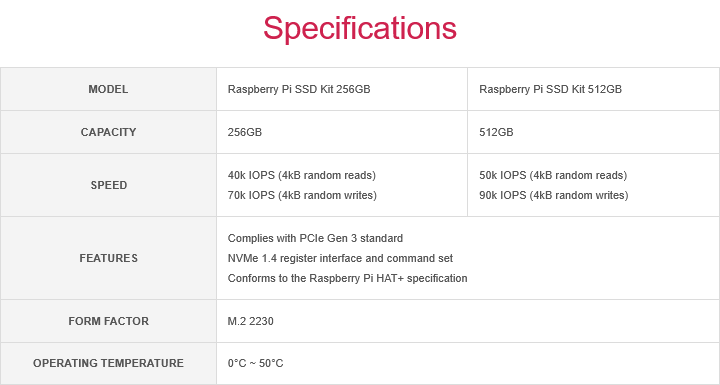Image resolution: width=720 pixels, height=385 pixels.
Task: Click the 0°C ~ 50°C temperature value
Action: pos(255,363)
